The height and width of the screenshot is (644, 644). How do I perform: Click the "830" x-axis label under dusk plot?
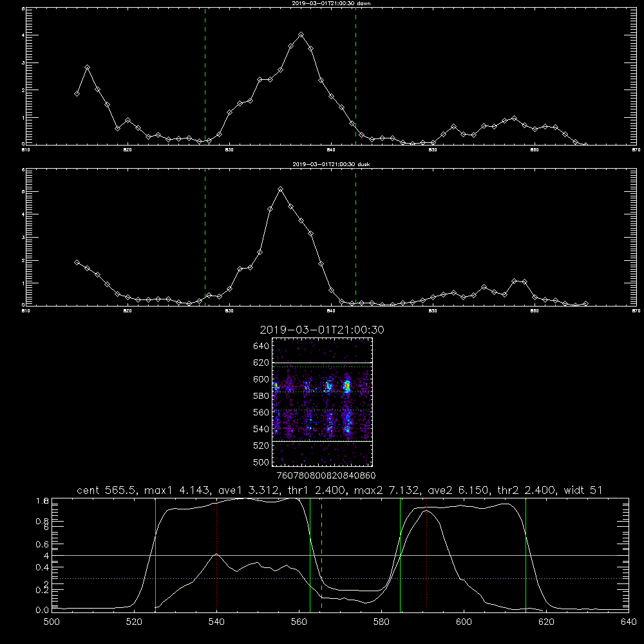(230, 311)
